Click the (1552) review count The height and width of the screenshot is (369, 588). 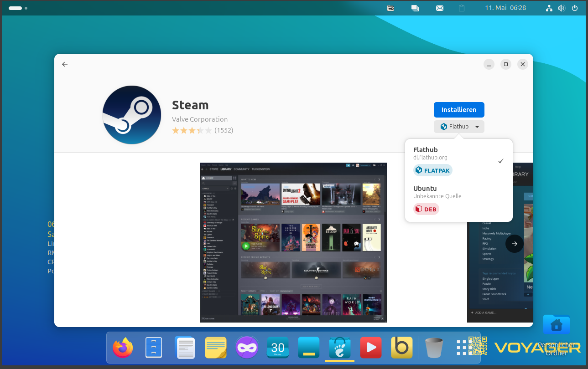(x=224, y=130)
